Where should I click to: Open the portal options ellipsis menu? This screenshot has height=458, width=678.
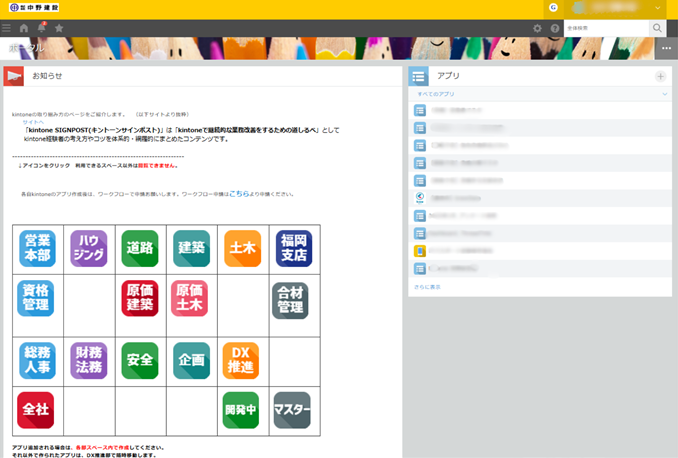pos(666,49)
